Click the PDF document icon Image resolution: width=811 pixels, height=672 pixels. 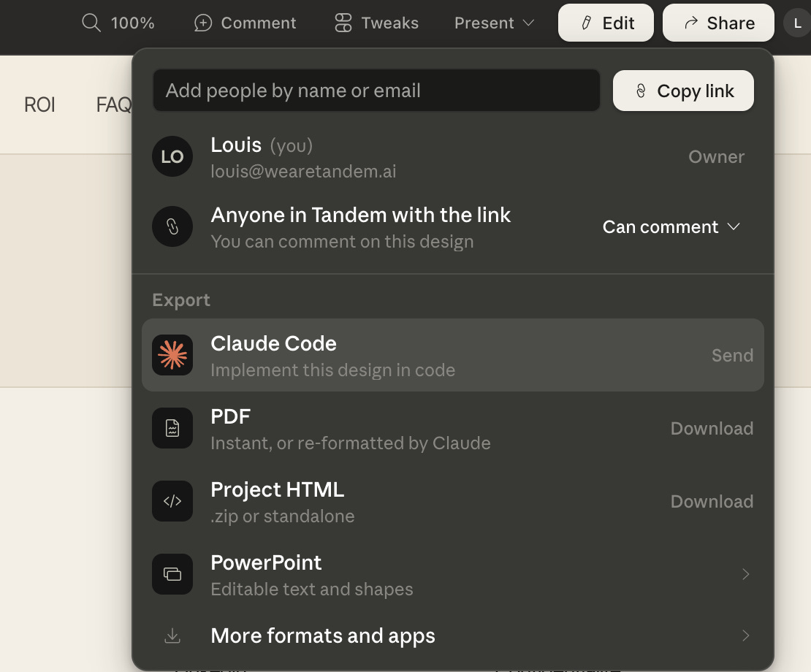coord(172,428)
